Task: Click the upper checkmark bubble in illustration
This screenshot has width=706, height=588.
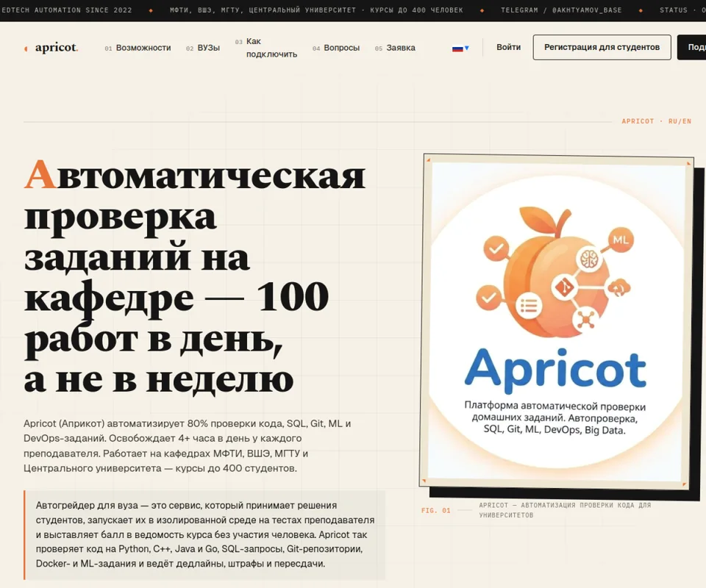Action: 496,248
